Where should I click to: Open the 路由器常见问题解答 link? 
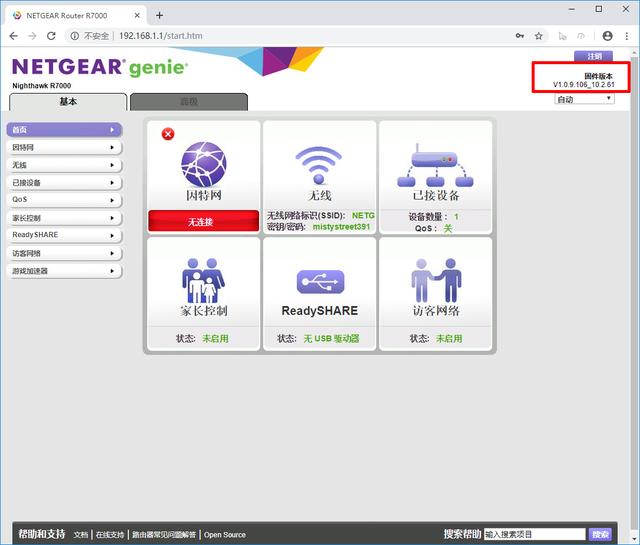pos(164,534)
